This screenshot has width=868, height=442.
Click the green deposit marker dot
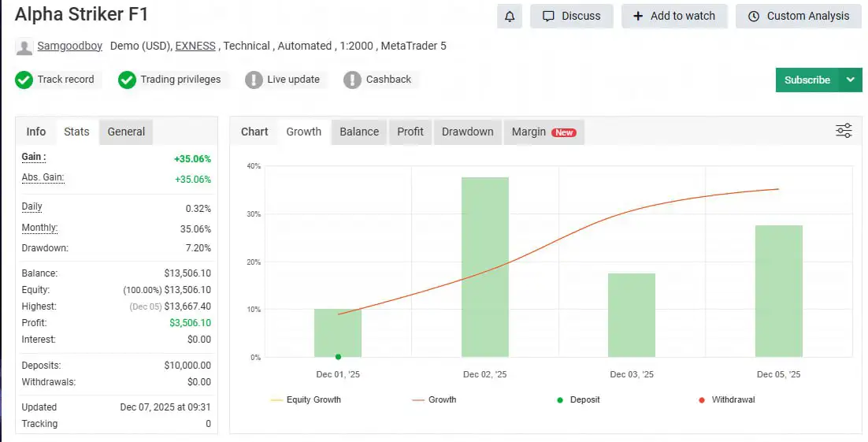[338, 357]
